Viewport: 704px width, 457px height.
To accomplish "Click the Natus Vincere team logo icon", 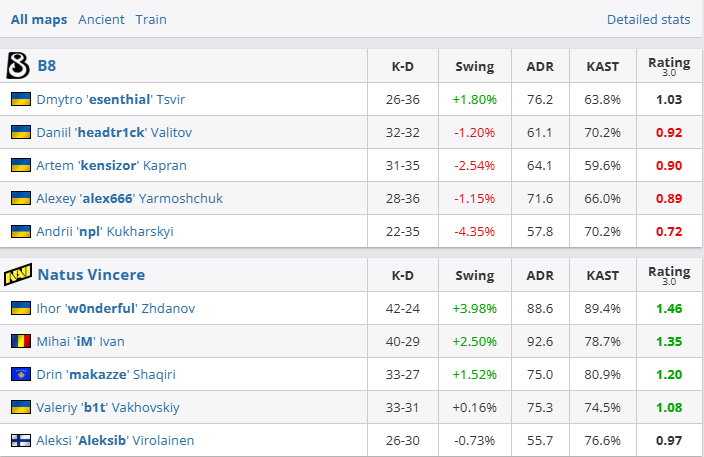I will click(x=19, y=274).
